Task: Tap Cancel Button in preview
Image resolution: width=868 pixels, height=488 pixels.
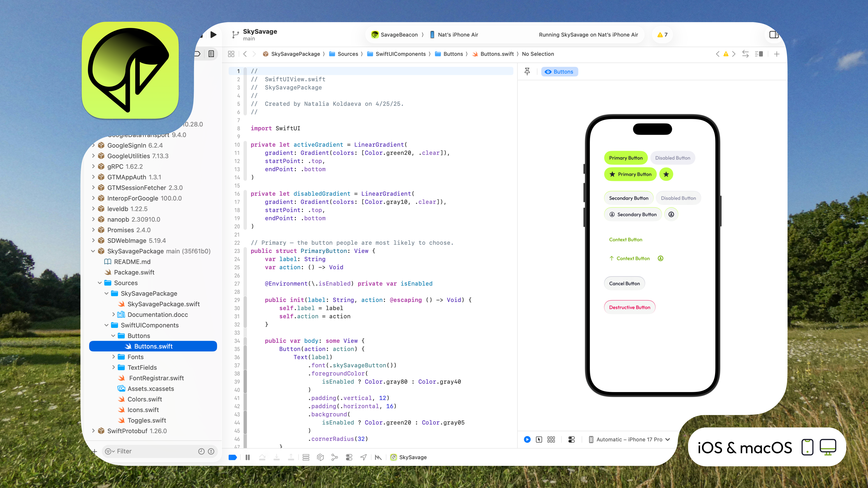Action: pyautogui.click(x=624, y=284)
